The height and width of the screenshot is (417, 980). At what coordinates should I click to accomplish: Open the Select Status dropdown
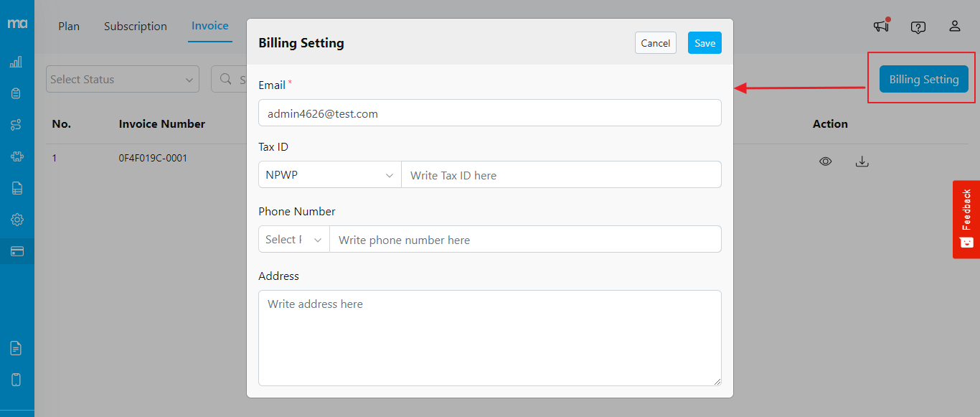pos(122,79)
